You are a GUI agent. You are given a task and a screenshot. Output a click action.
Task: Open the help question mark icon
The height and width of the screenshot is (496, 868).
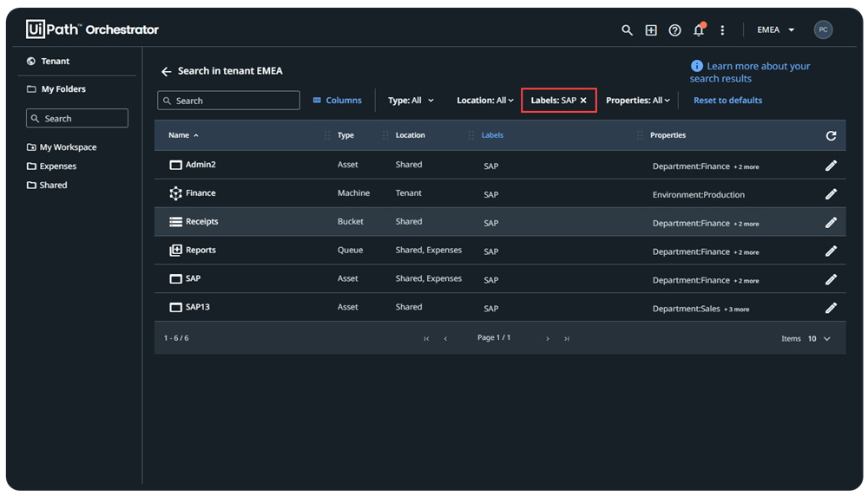click(674, 30)
